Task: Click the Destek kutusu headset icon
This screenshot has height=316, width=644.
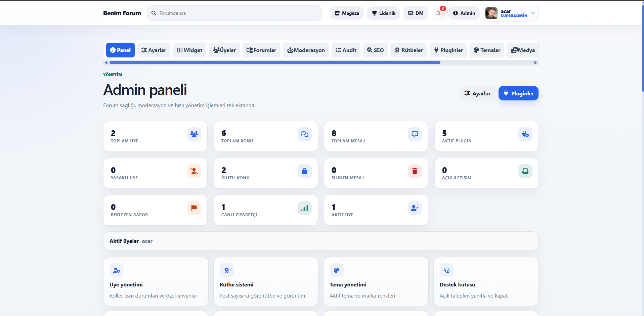Action: pos(447,270)
